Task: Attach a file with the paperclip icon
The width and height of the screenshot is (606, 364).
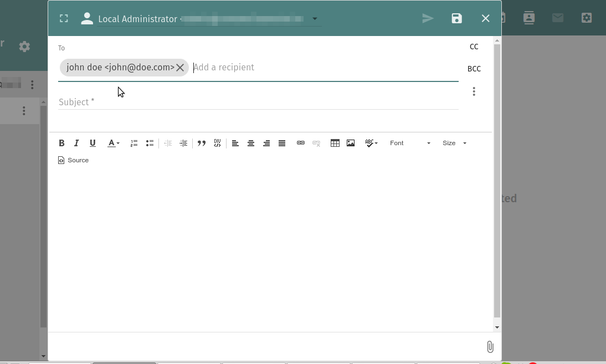Action: click(x=490, y=347)
